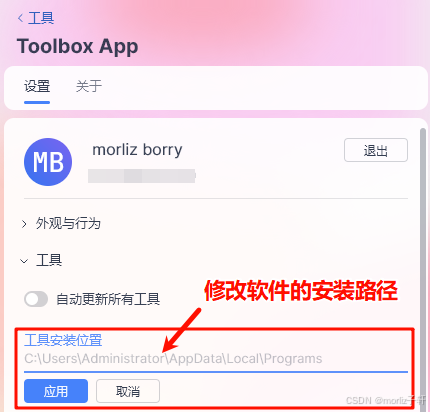Click the 退出 logout button
Image resolution: width=430 pixels, height=412 pixels.
click(376, 150)
